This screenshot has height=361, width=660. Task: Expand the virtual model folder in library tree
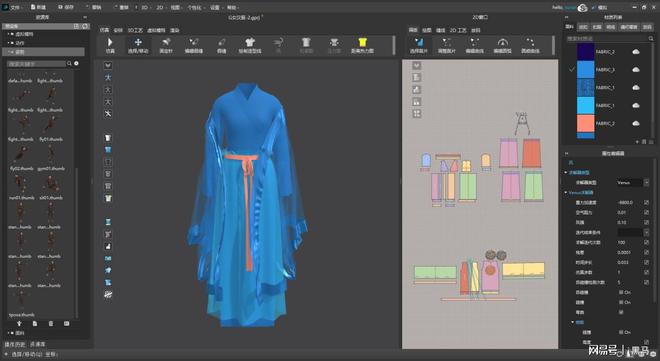pyautogui.click(x=9, y=34)
